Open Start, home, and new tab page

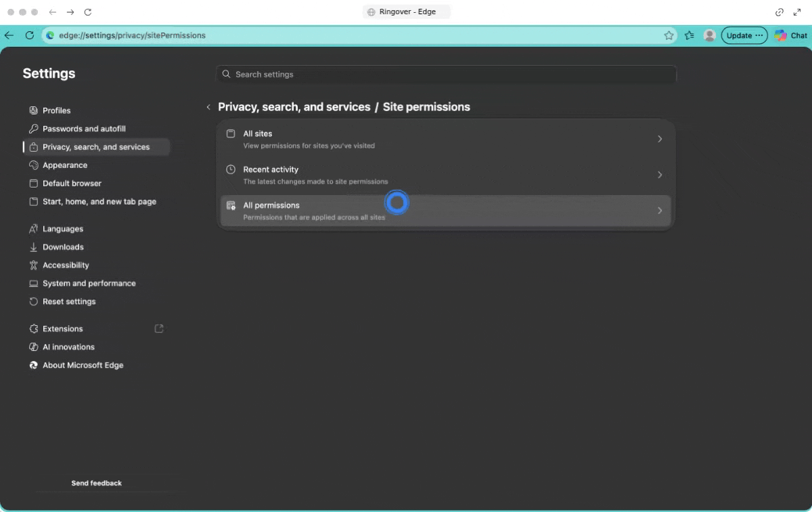[x=99, y=202]
